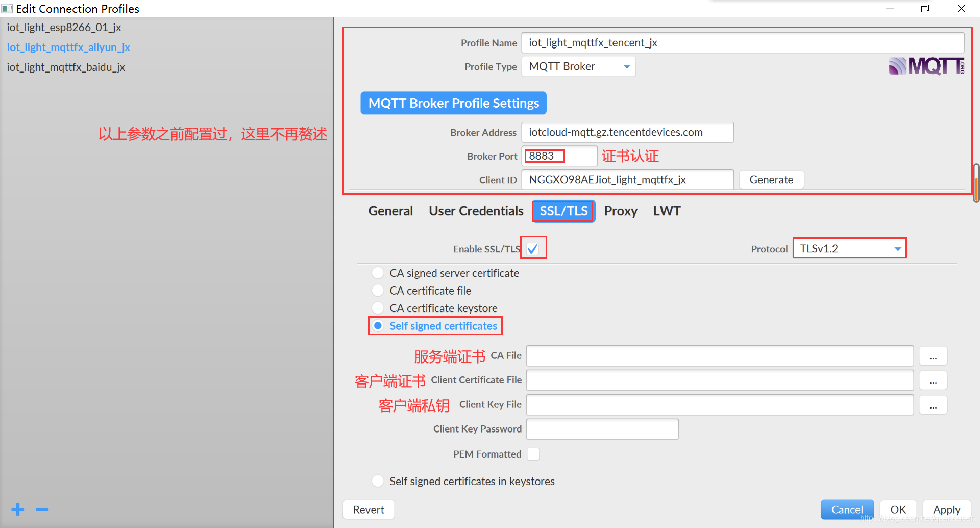Switch to the User Credentials tab
This screenshot has width=980, height=528.
pyautogui.click(x=476, y=211)
